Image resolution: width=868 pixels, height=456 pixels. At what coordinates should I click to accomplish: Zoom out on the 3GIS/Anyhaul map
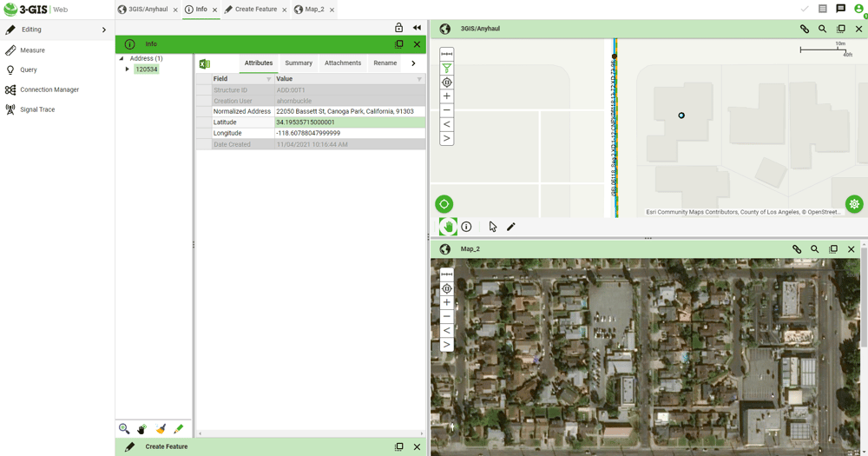pyautogui.click(x=447, y=110)
